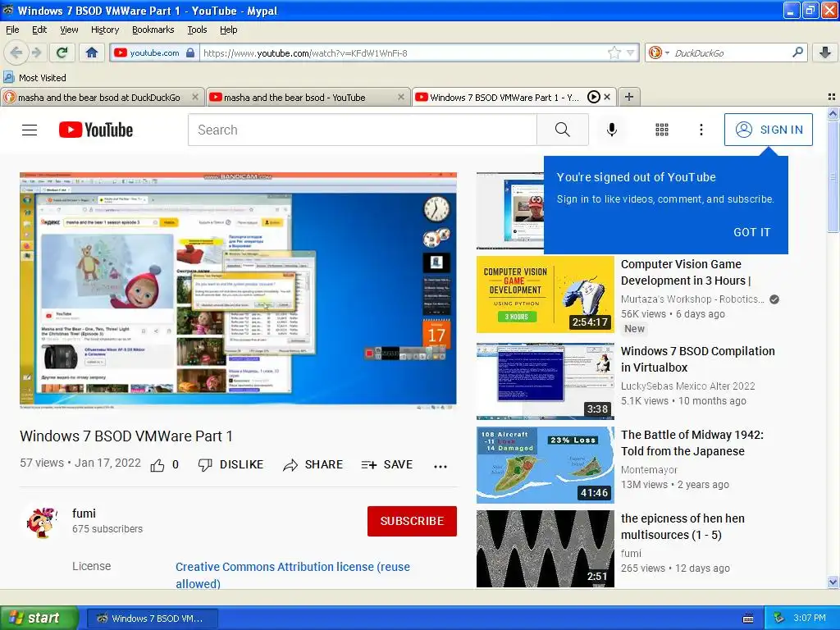Close the Windows 7 BSOD VMWare tab
This screenshot has width=840, height=630.
click(607, 97)
